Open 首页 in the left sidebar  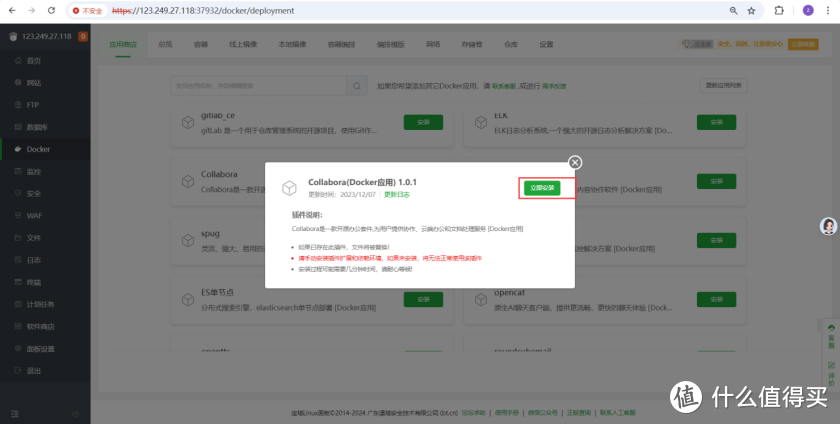[x=34, y=61]
